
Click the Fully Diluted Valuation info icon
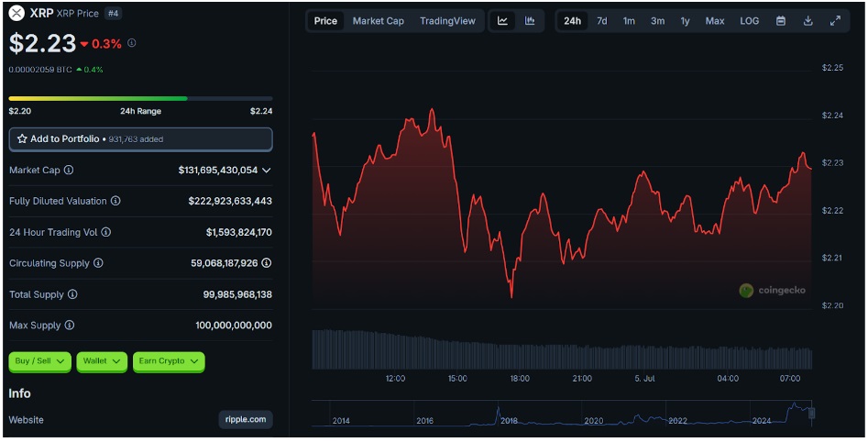[115, 201]
